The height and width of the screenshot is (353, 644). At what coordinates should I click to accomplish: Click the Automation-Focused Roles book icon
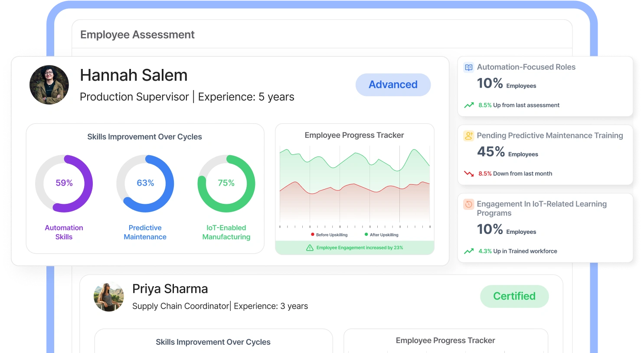(x=468, y=67)
